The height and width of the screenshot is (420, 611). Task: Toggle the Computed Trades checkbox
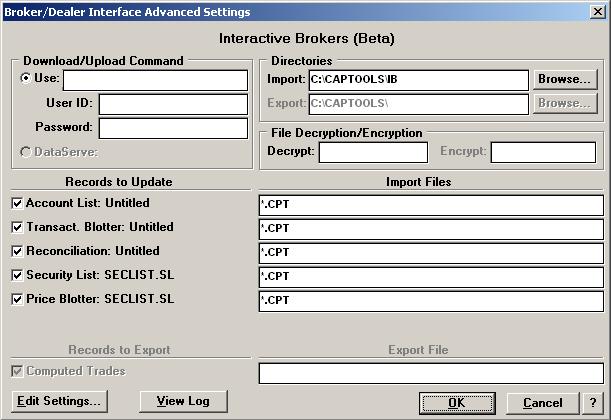point(17,371)
